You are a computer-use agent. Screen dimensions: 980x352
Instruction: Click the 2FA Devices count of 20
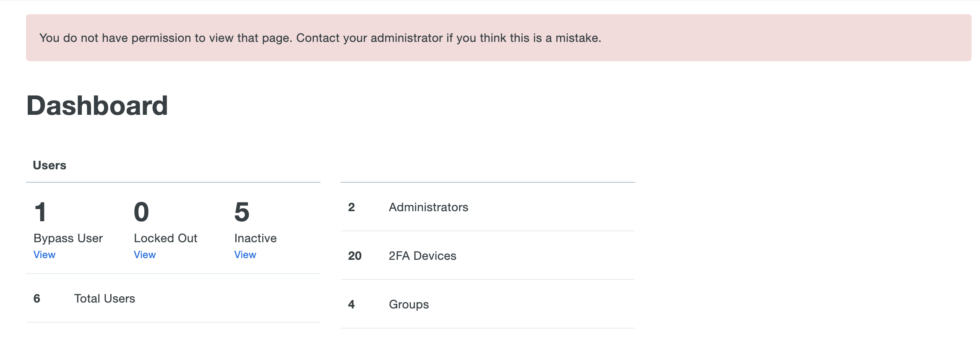354,255
